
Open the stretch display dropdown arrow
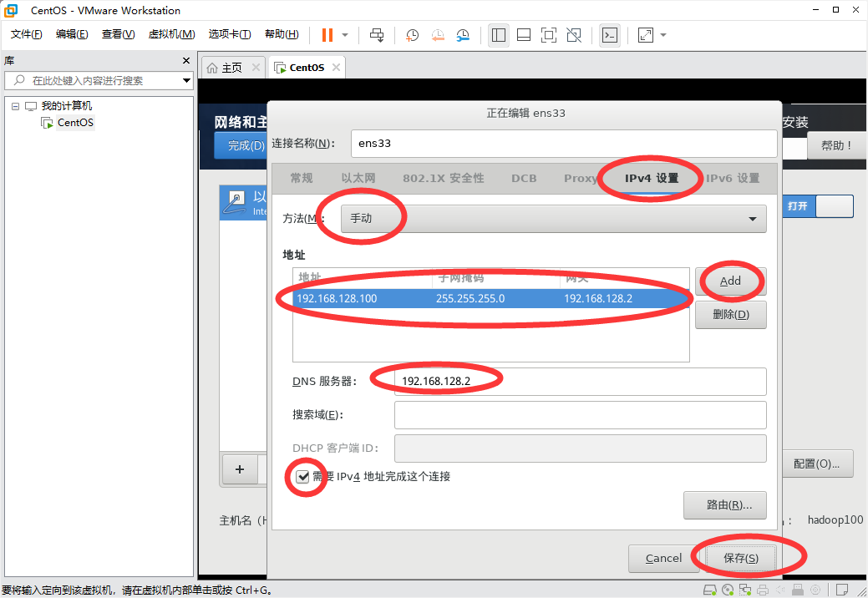tap(663, 35)
